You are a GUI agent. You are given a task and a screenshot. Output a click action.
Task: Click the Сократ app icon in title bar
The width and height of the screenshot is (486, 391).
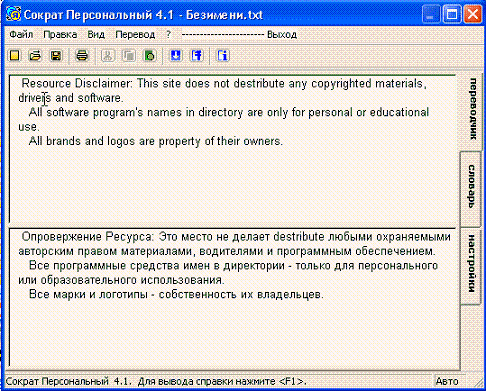(x=13, y=15)
